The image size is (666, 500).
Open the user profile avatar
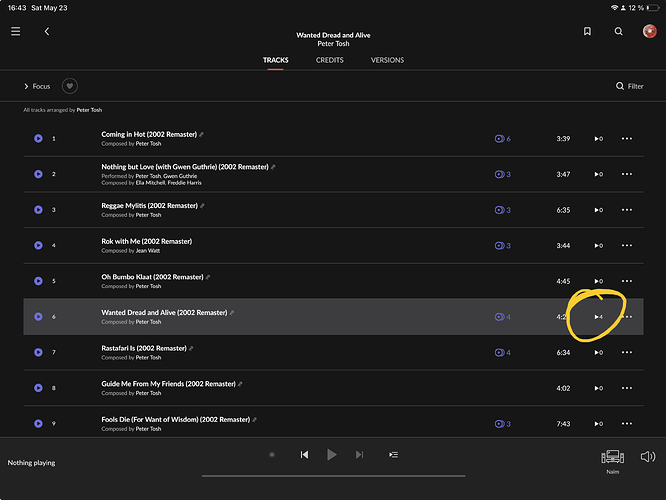(x=649, y=31)
